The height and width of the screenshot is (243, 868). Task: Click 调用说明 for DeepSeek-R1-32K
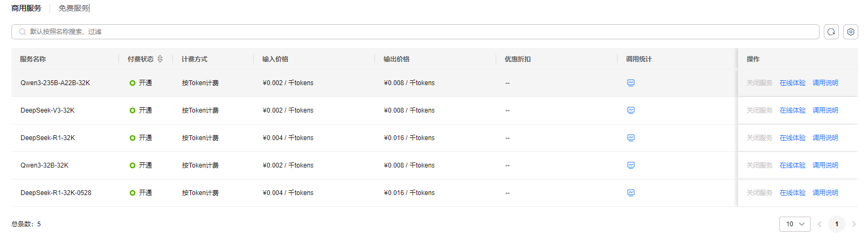click(825, 138)
